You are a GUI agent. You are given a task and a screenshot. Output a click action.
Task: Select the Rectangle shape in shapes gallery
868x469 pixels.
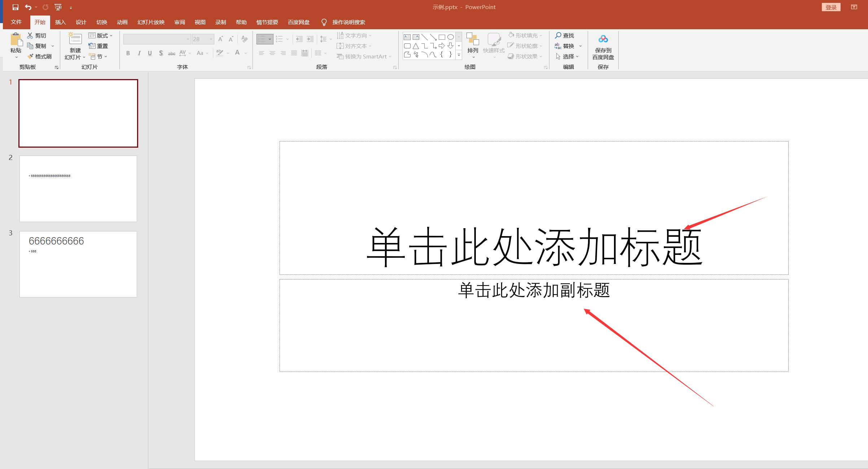(442, 37)
